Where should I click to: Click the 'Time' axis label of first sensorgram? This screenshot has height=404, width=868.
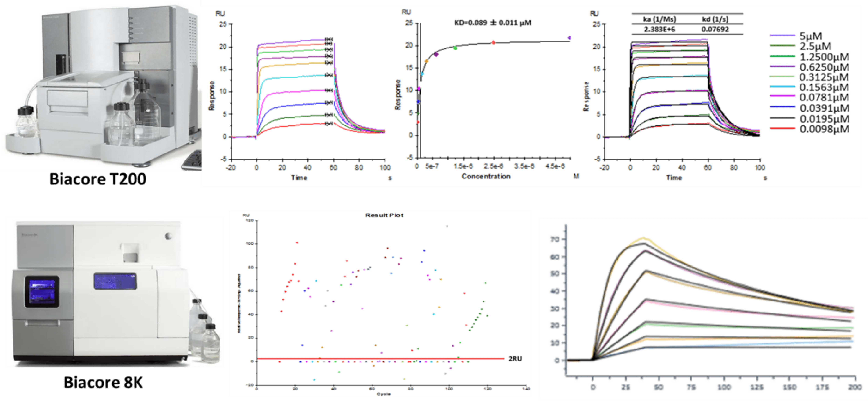299,178
